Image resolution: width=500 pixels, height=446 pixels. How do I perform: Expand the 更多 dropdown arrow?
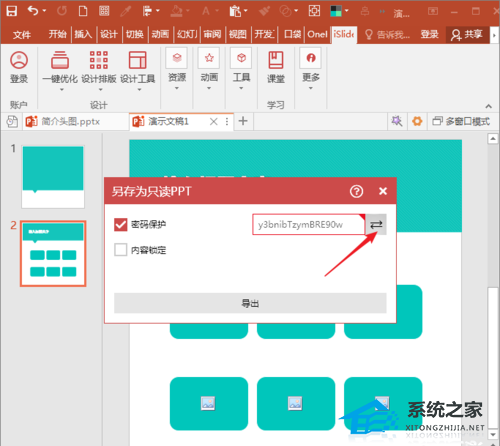click(311, 88)
